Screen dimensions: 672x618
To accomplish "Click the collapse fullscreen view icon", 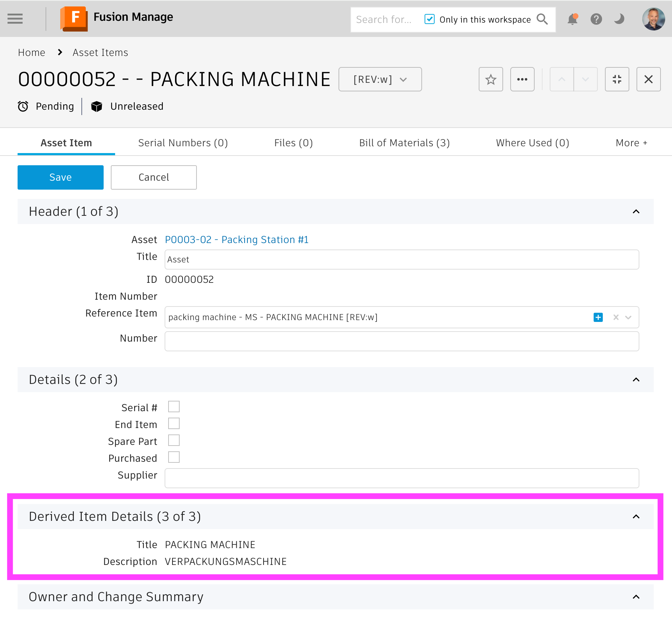I will 617,79.
